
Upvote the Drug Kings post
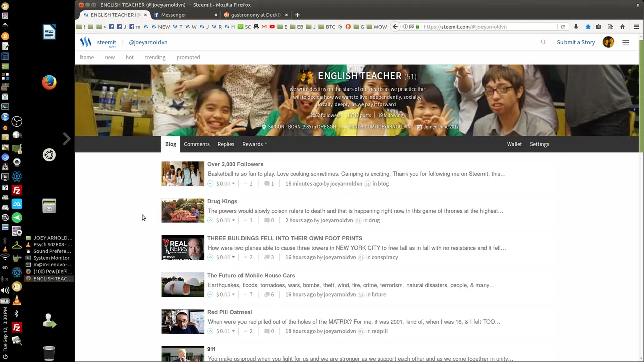210,220
